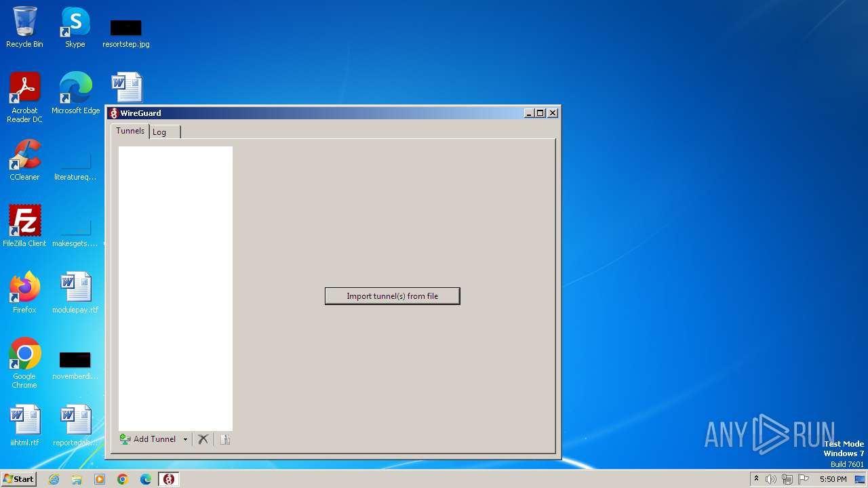
Task: Select the literatureq... desktop file
Action: 75,166
